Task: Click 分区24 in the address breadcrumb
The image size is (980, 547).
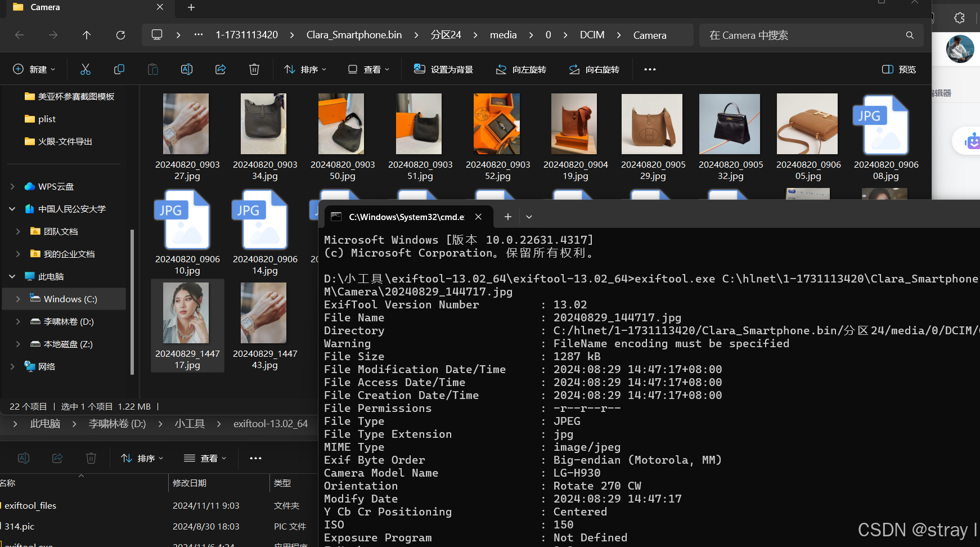Action: [446, 35]
